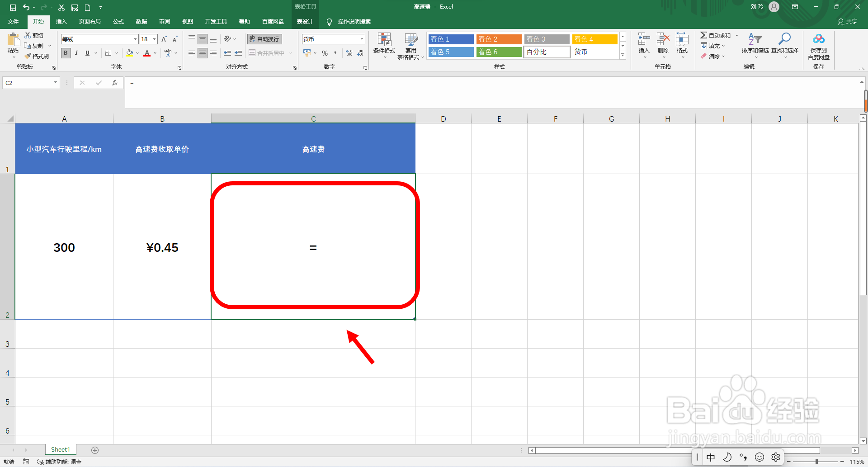Open AutoSum (自动求和) dropdown arrow
The height and width of the screenshot is (467, 868).
736,35
